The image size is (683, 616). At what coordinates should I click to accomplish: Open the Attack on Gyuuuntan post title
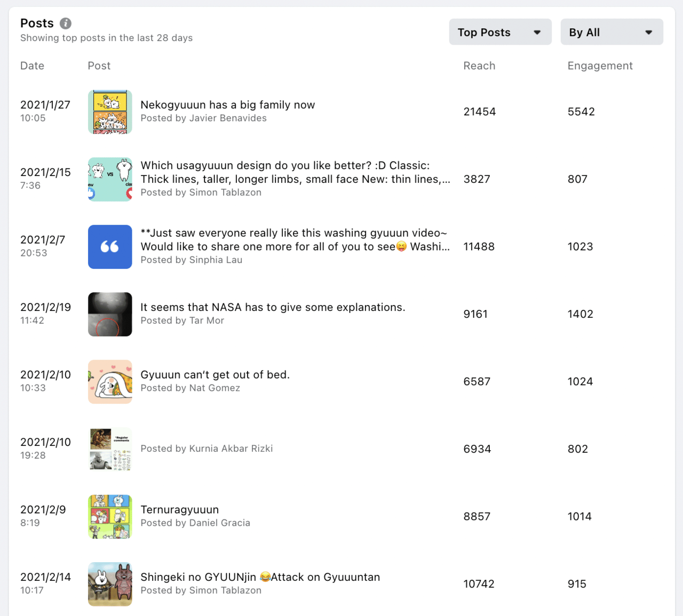pos(260,577)
